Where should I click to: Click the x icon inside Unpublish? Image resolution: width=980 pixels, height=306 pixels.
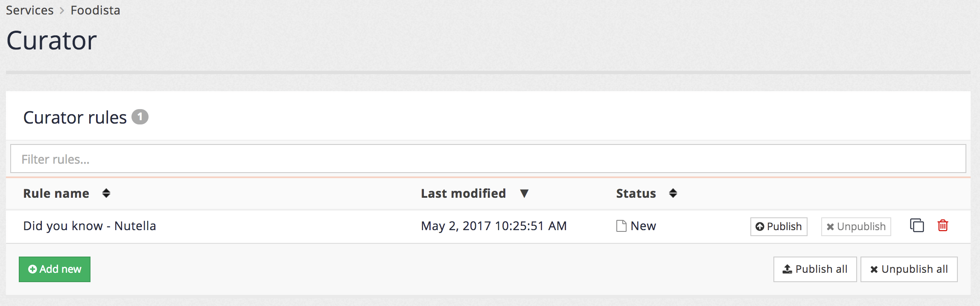point(829,227)
